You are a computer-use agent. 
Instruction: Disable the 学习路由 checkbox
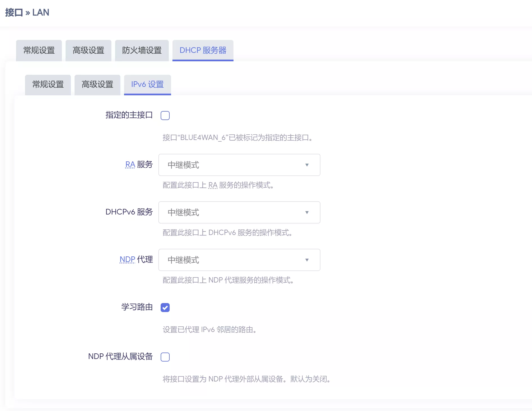(165, 307)
